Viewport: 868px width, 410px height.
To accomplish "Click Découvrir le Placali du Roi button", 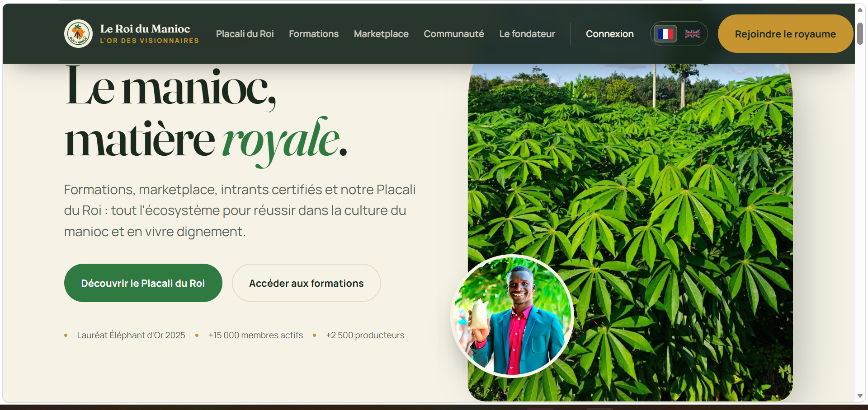I will (143, 283).
